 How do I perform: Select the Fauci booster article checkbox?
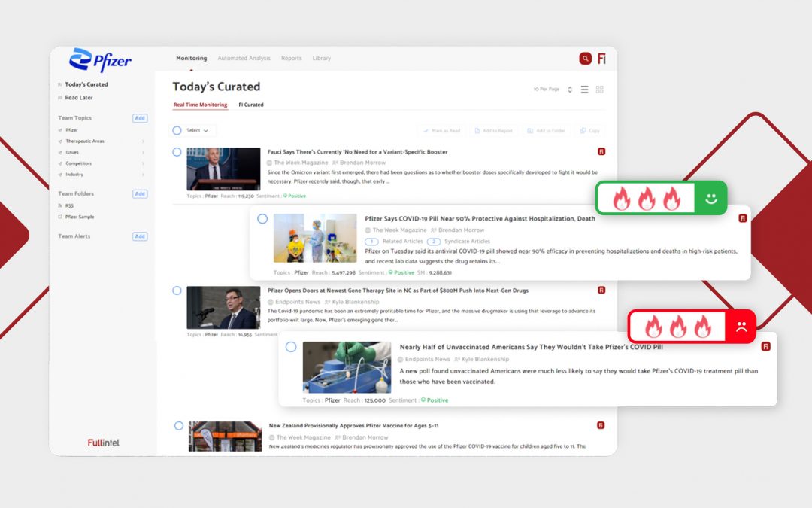pyautogui.click(x=177, y=152)
